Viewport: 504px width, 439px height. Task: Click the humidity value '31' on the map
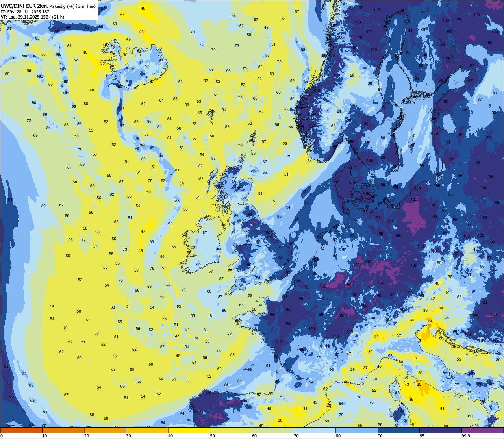pos(417,358)
